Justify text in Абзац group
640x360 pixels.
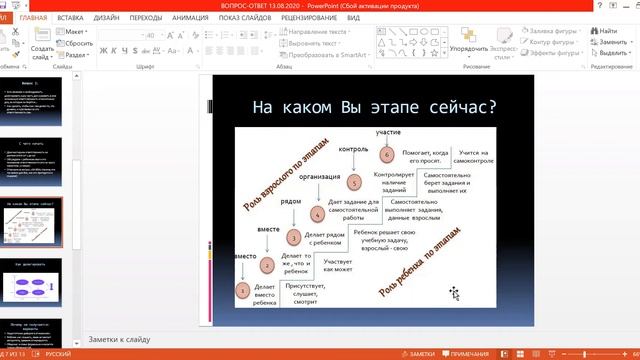[x=241, y=51]
